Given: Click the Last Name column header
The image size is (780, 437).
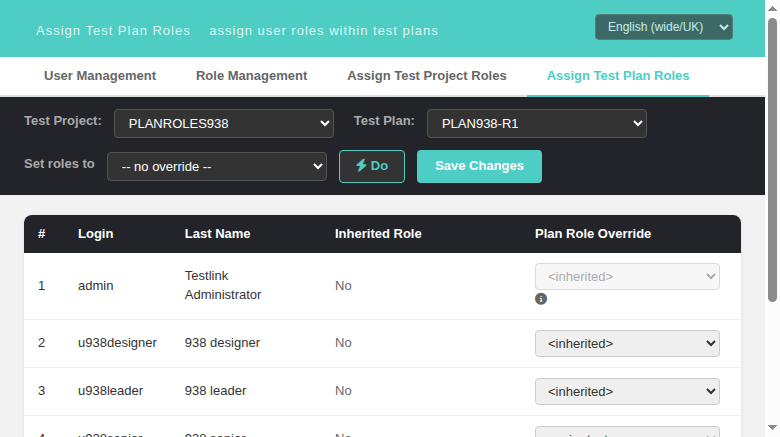Looking at the screenshot, I should click(x=217, y=234).
